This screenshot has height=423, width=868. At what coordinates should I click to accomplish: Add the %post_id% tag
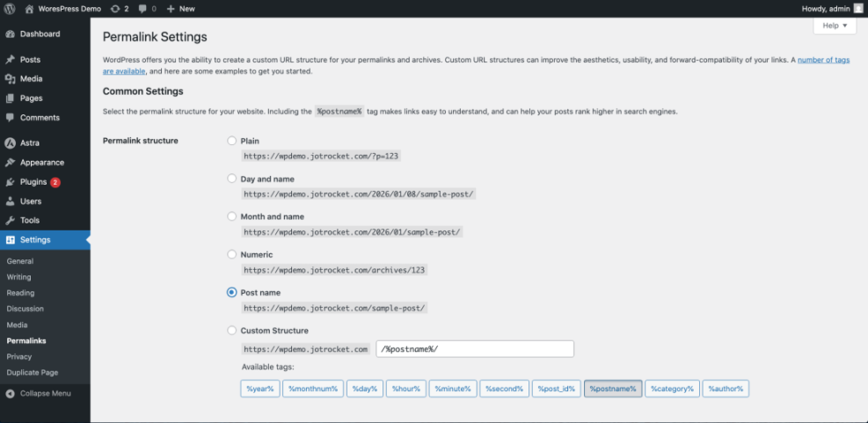[557, 389]
